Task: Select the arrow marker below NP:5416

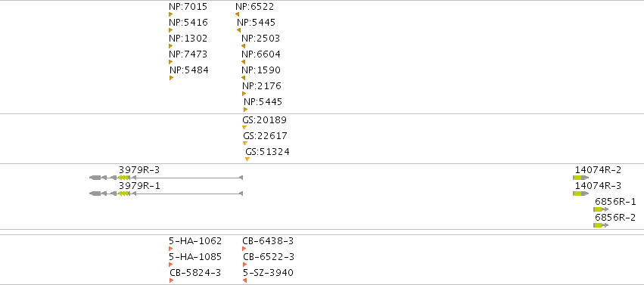Action: pyautogui.click(x=171, y=30)
